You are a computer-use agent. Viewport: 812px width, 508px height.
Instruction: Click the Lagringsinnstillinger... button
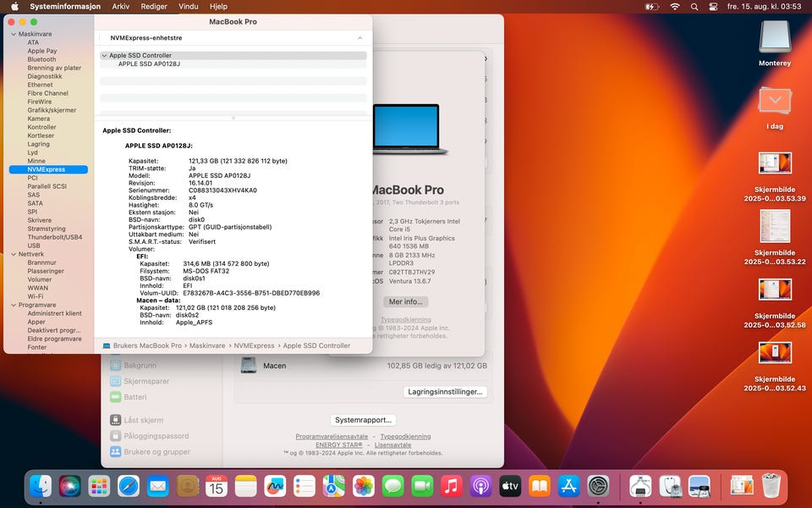(x=445, y=392)
